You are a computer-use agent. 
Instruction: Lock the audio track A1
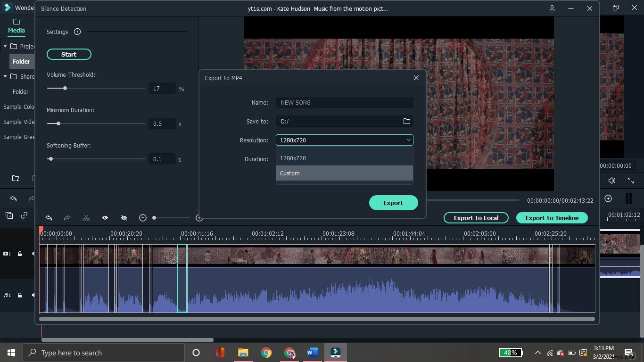tap(19, 295)
